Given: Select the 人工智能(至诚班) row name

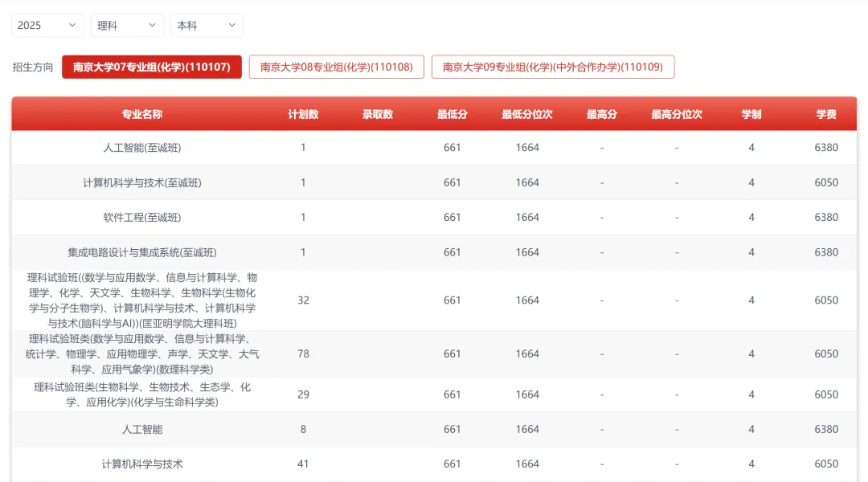Looking at the screenshot, I should pyautogui.click(x=142, y=148).
